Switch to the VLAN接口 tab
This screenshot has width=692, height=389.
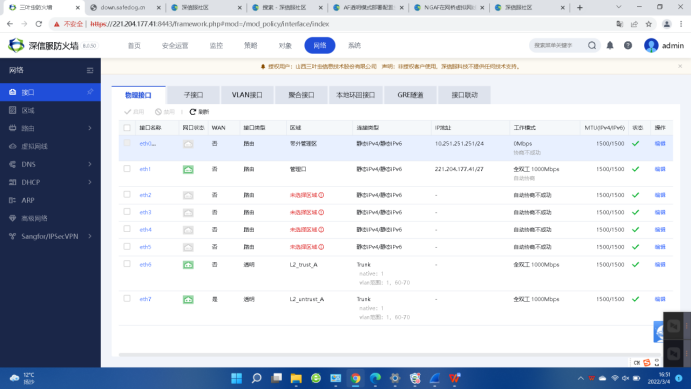247,95
